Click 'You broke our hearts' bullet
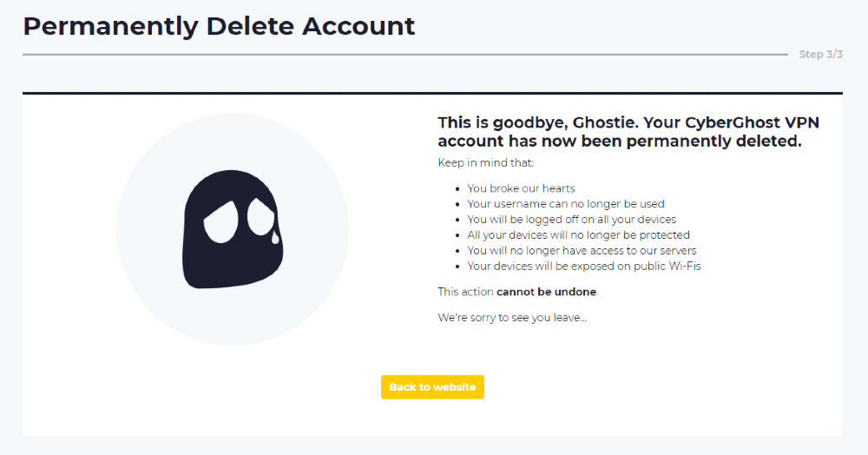This screenshot has height=455, width=868. (x=521, y=188)
